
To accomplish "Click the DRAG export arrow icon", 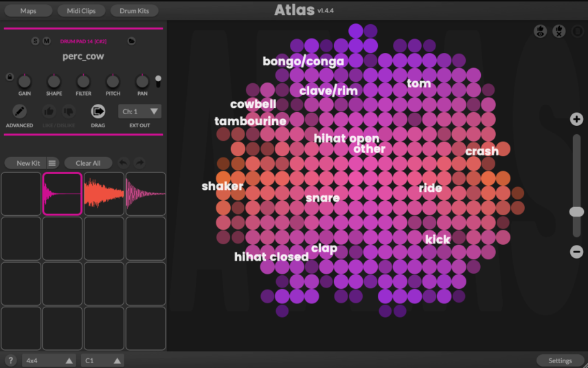I will [x=98, y=111].
